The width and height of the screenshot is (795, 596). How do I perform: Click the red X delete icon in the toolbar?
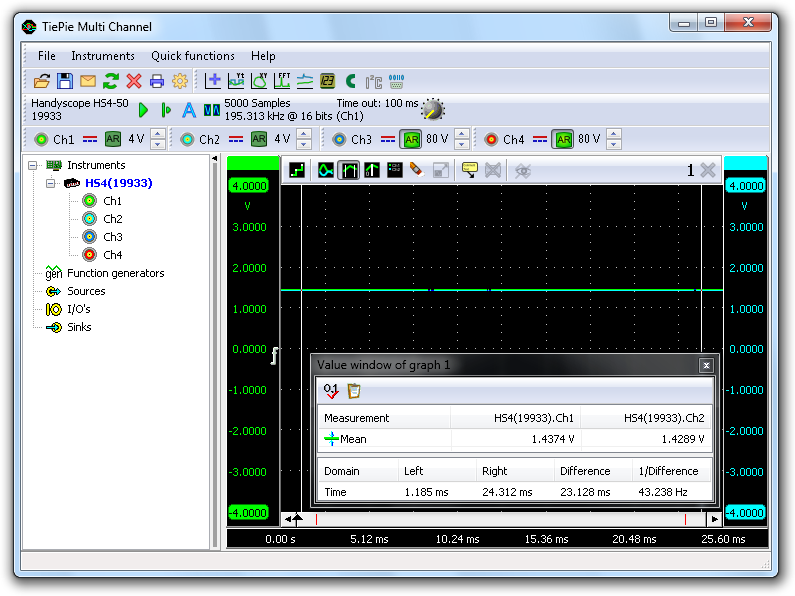click(x=134, y=81)
